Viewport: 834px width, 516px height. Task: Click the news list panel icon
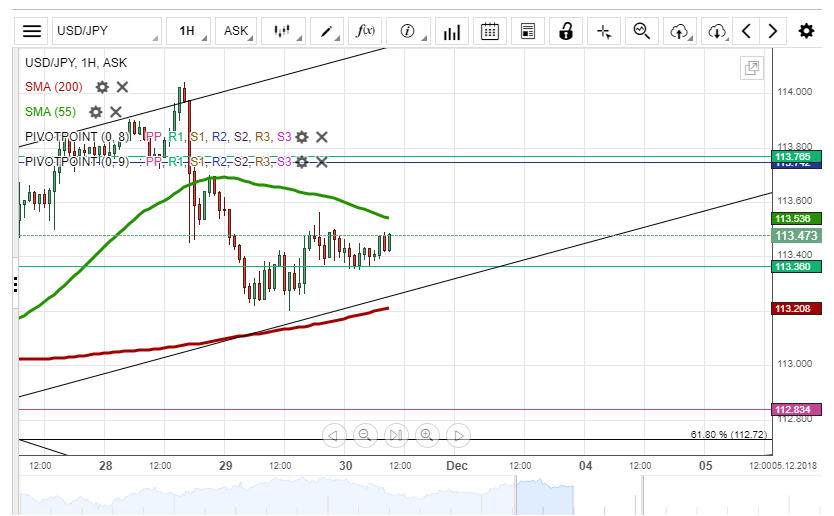pyautogui.click(x=528, y=31)
